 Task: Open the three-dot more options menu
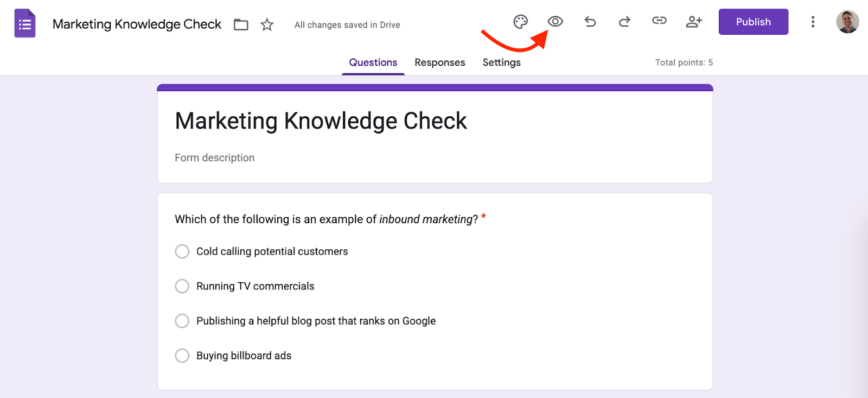[812, 22]
